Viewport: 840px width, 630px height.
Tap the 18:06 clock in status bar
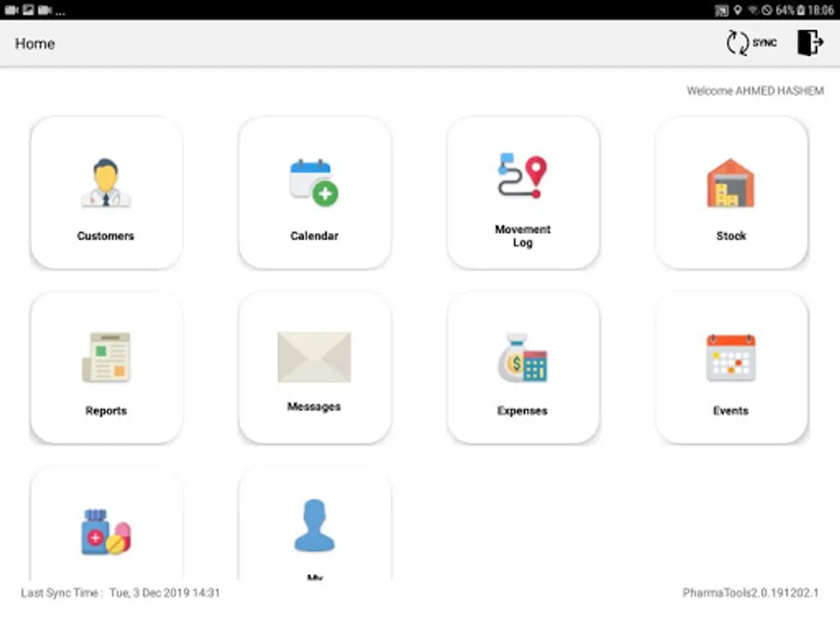(x=820, y=10)
